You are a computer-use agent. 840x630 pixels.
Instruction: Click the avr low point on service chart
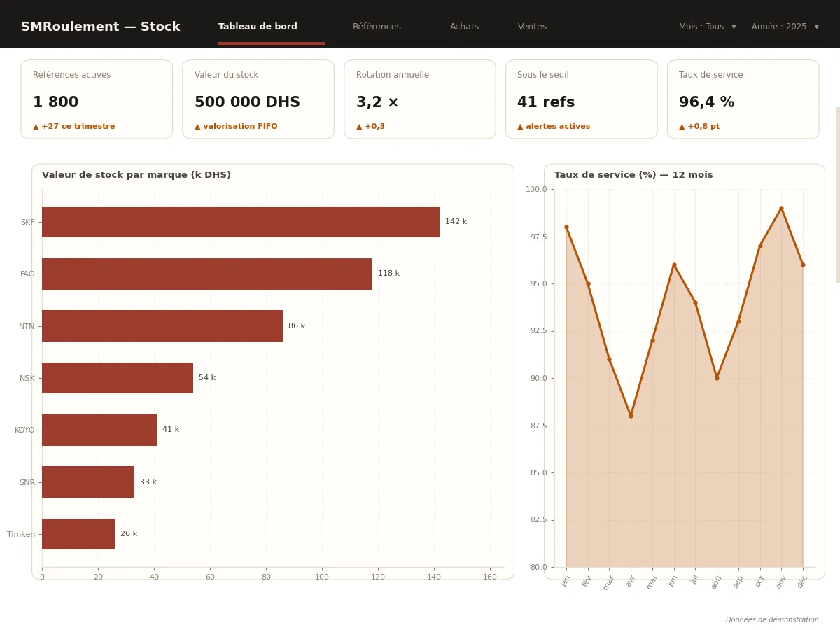(x=631, y=416)
